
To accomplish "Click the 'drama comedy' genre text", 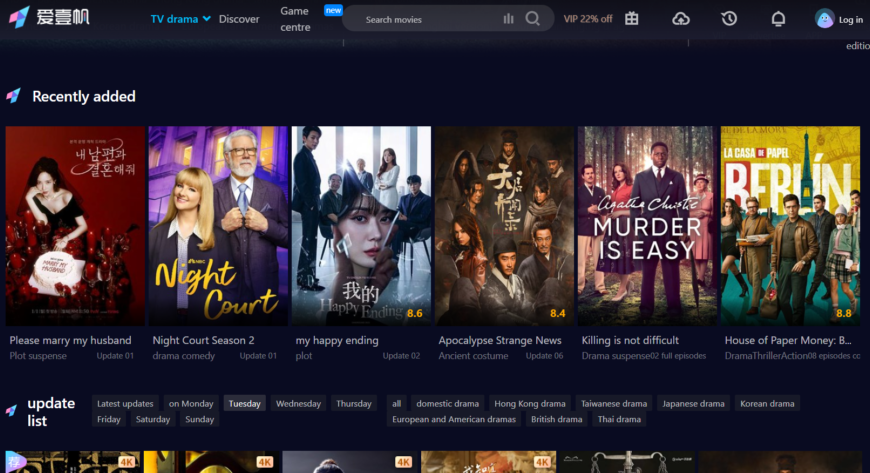I will click(183, 356).
